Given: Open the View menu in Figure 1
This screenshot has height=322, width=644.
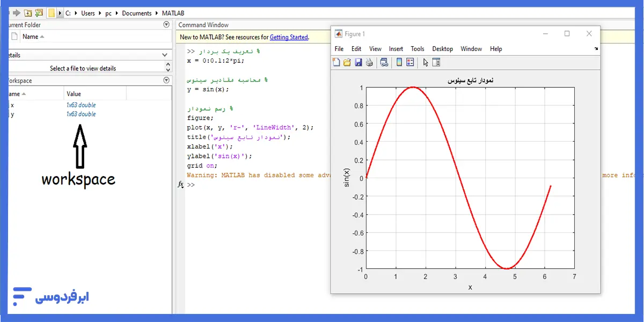Looking at the screenshot, I should coord(376,49).
